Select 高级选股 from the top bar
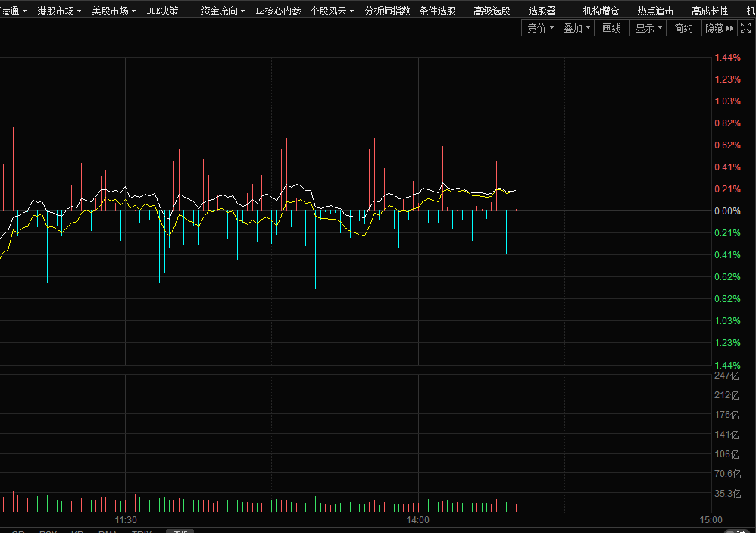Viewport: 756px width, 533px height. coord(492,11)
